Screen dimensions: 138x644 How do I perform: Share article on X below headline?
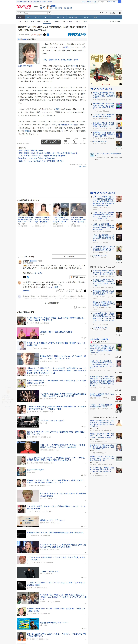(x=45, y=35)
